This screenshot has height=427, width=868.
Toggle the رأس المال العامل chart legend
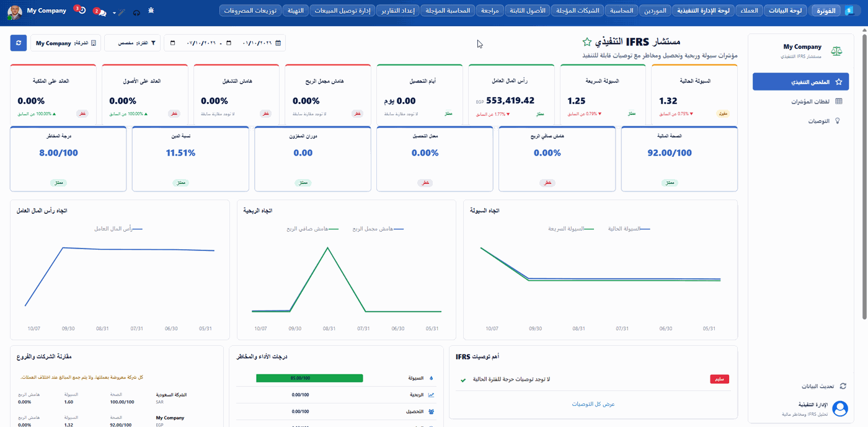coord(118,229)
